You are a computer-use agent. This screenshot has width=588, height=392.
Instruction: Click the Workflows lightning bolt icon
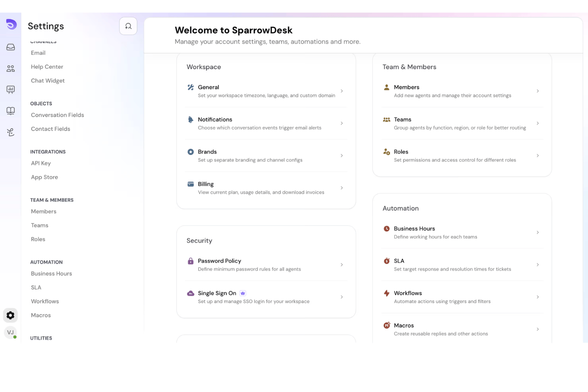[x=387, y=293]
